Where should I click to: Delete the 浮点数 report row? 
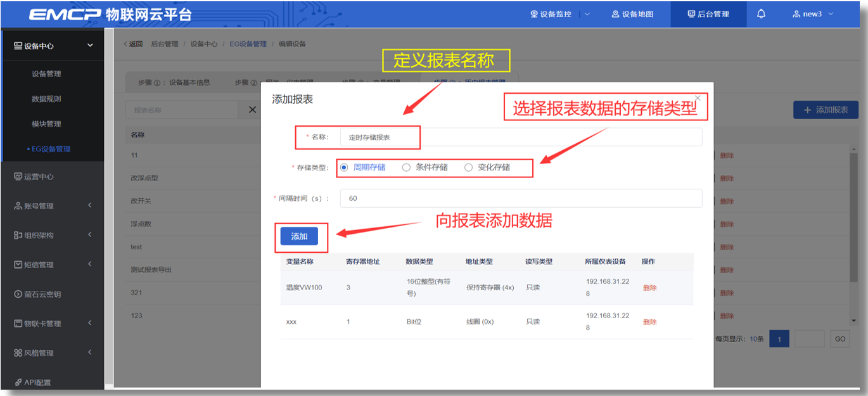pyautogui.click(x=727, y=224)
